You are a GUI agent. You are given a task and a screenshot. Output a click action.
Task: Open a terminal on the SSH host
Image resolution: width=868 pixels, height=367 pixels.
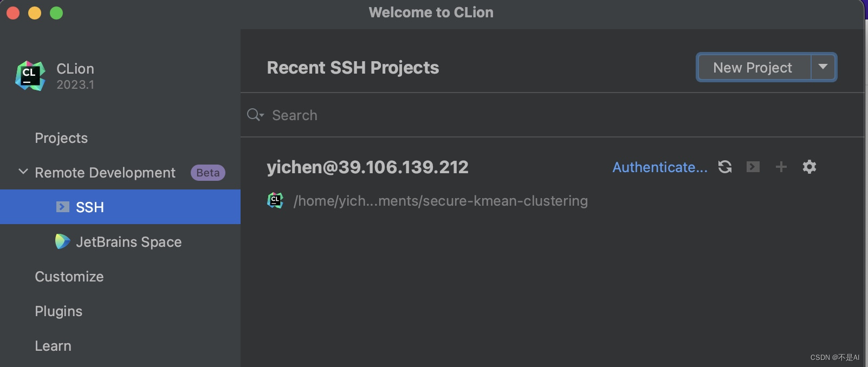pyautogui.click(x=753, y=167)
